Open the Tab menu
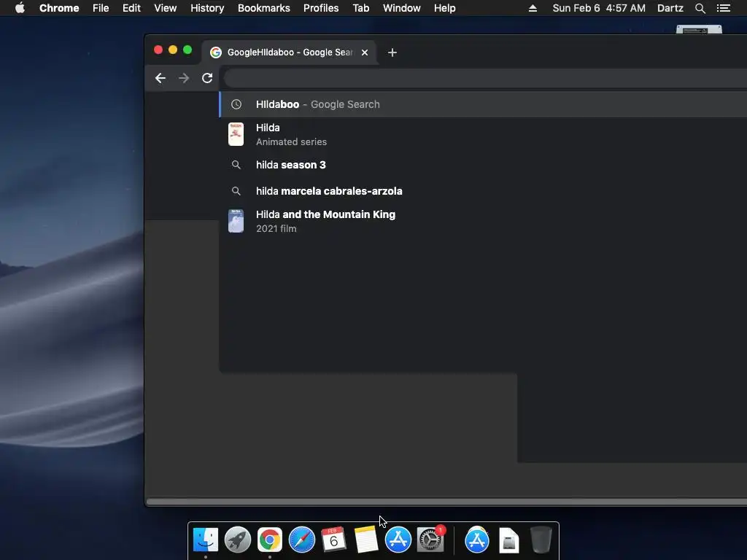This screenshot has width=747, height=560. [360, 8]
